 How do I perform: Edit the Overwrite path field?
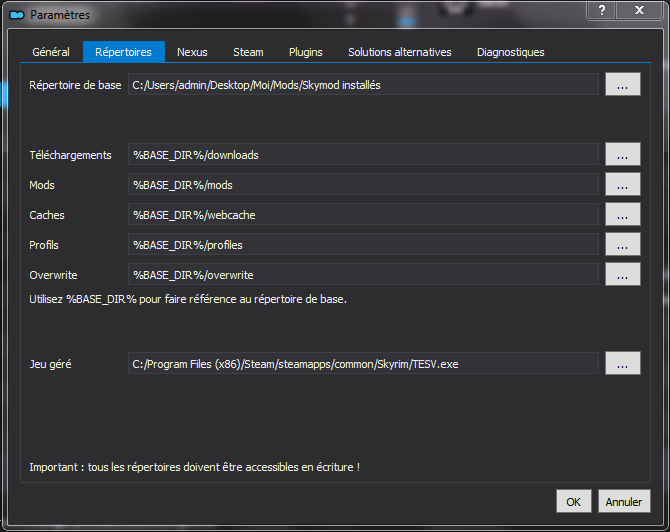point(363,274)
